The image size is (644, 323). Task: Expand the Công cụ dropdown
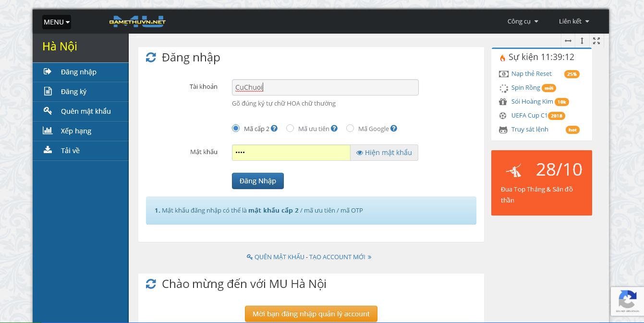[x=522, y=21]
